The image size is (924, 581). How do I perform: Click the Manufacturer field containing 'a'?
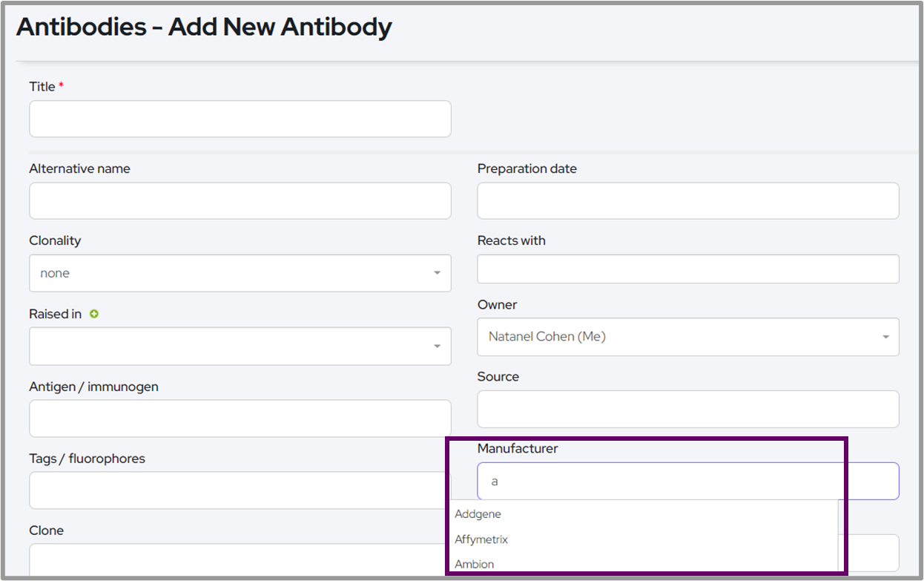point(687,481)
